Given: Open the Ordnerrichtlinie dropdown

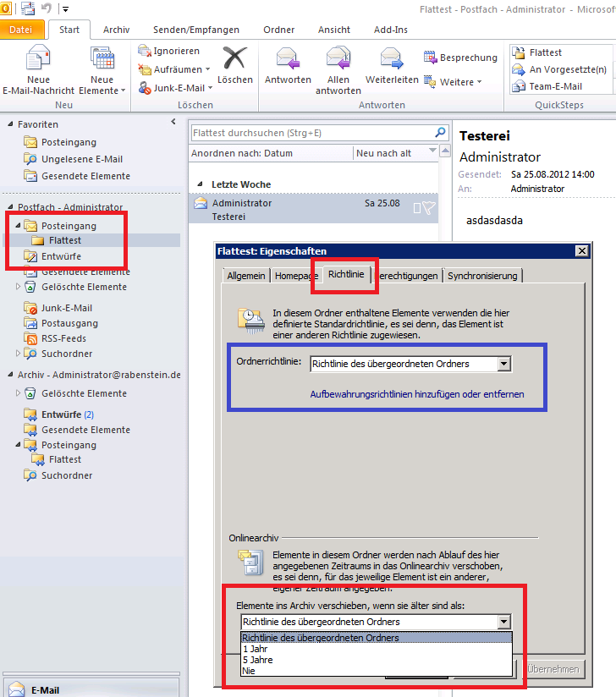Looking at the screenshot, I should [x=504, y=364].
